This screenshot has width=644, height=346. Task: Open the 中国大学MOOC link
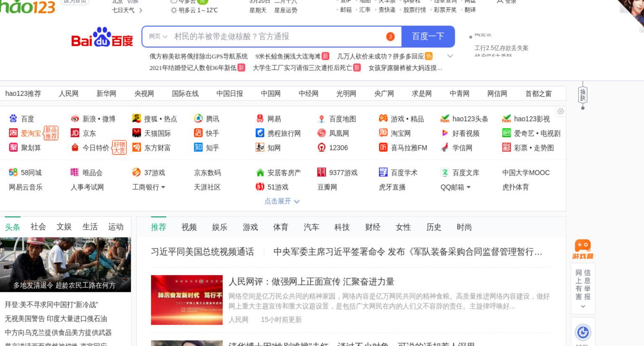pyautogui.click(x=526, y=173)
